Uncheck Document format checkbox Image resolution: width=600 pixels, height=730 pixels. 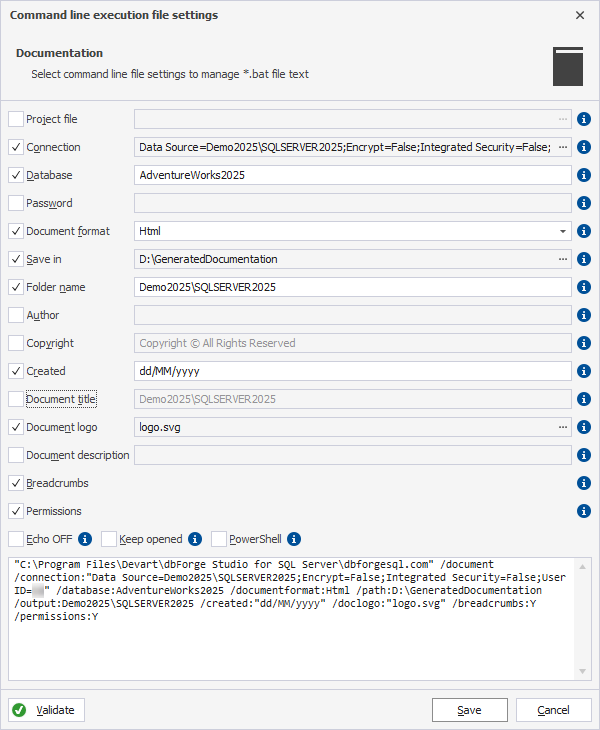(x=16, y=231)
